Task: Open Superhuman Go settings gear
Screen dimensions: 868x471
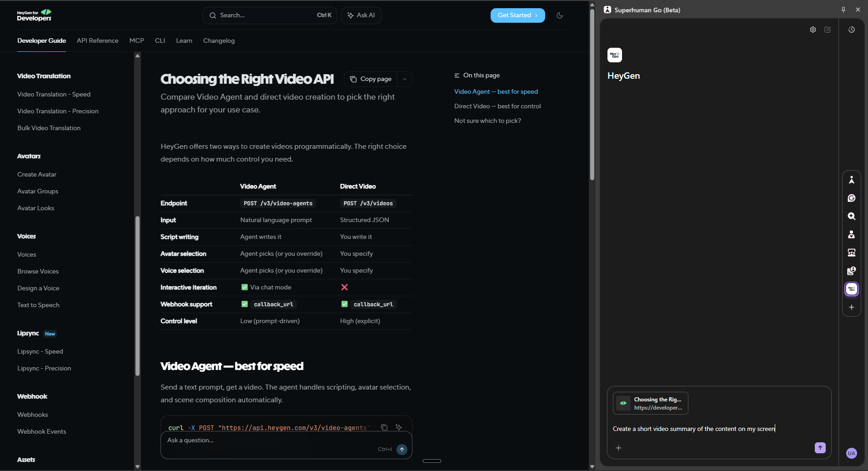Action: click(813, 30)
